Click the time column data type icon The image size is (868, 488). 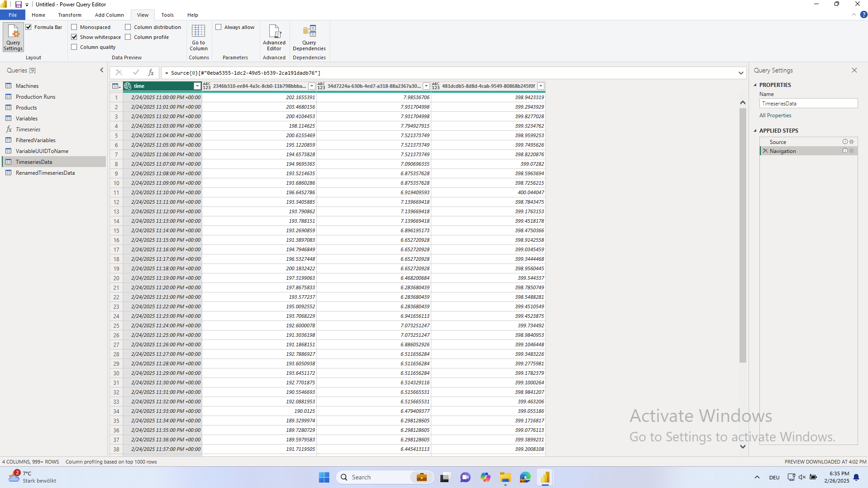click(x=128, y=86)
